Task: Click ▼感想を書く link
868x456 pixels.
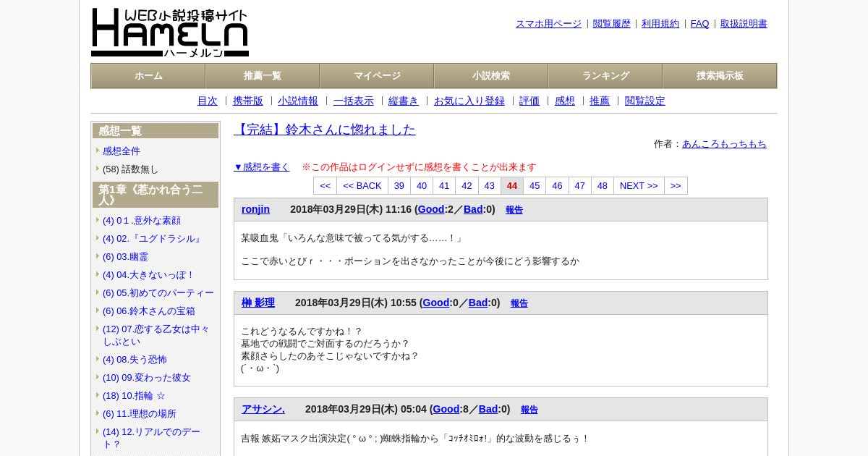Action: pyautogui.click(x=262, y=167)
